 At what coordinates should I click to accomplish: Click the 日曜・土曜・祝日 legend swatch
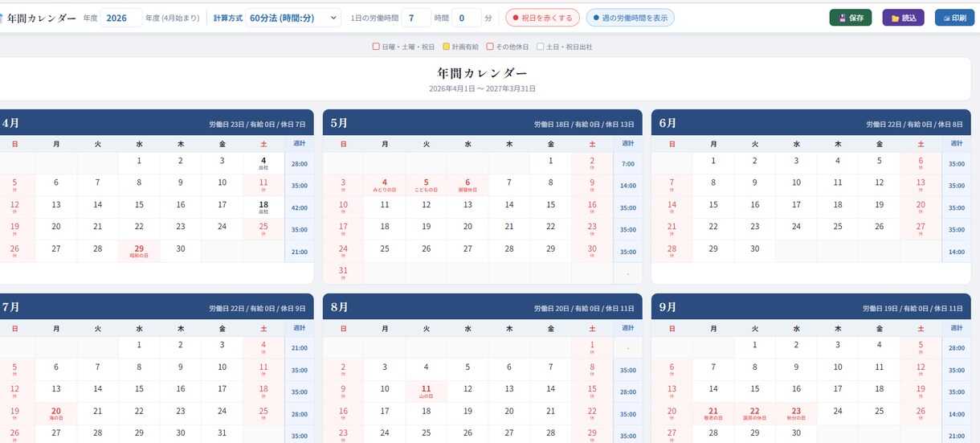376,47
